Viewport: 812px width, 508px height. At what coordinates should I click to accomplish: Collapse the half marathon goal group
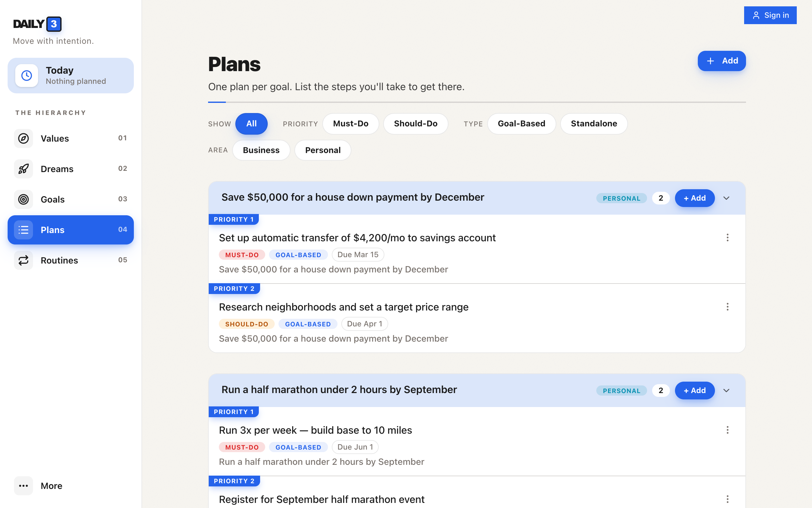click(726, 391)
